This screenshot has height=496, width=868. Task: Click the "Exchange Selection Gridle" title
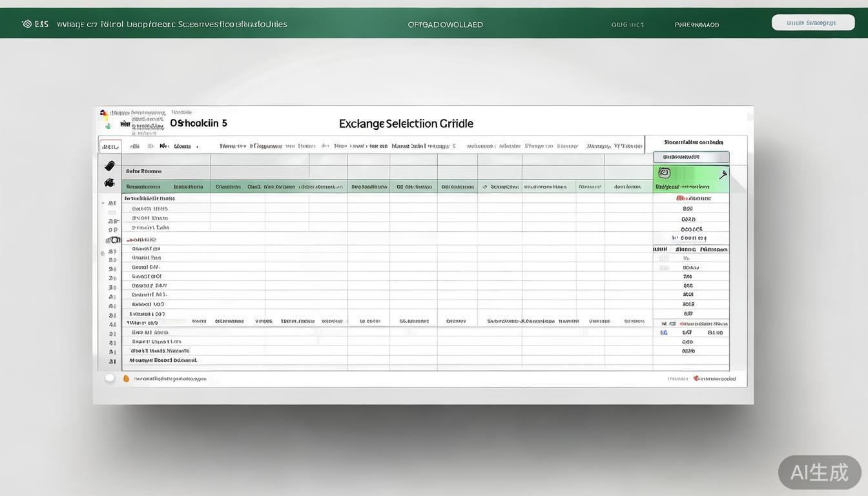(x=406, y=123)
